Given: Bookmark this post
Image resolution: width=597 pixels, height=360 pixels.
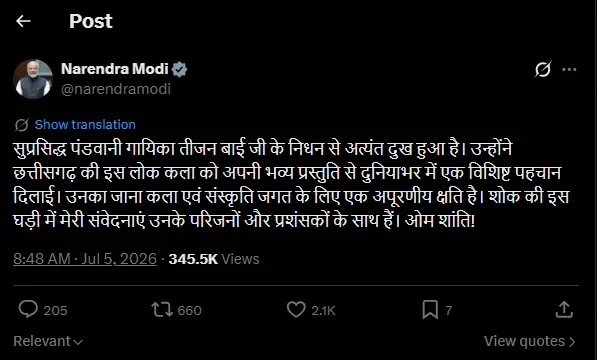Looking at the screenshot, I should click(430, 310).
